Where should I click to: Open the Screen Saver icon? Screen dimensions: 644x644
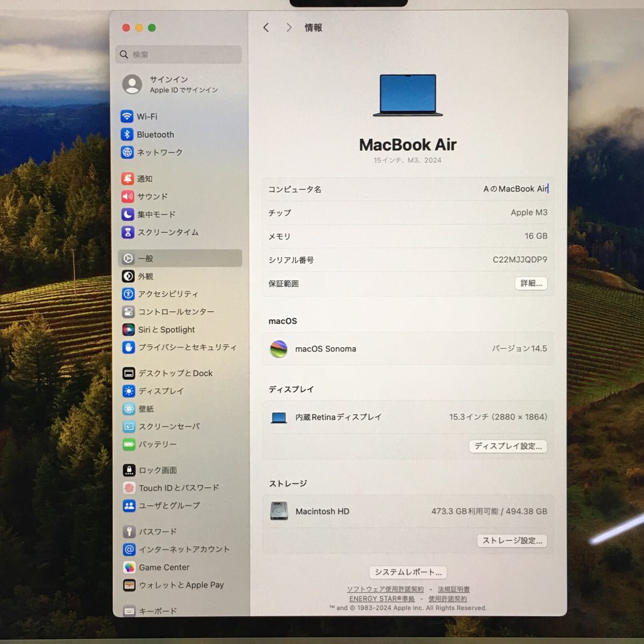tap(129, 427)
